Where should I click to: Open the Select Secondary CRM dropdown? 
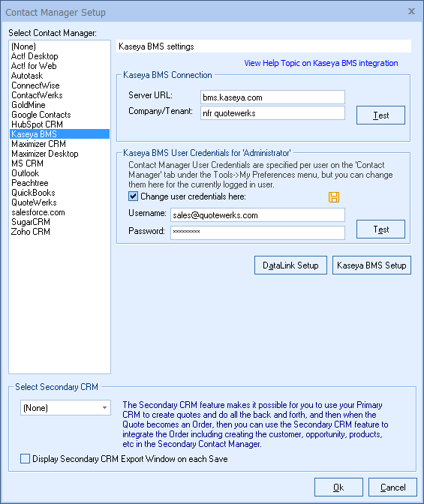point(65,408)
